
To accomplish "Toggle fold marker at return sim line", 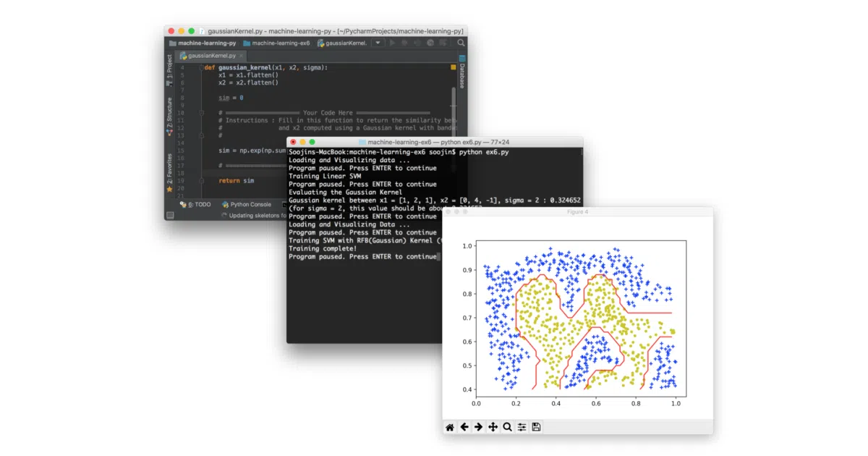I will click(x=201, y=181).
